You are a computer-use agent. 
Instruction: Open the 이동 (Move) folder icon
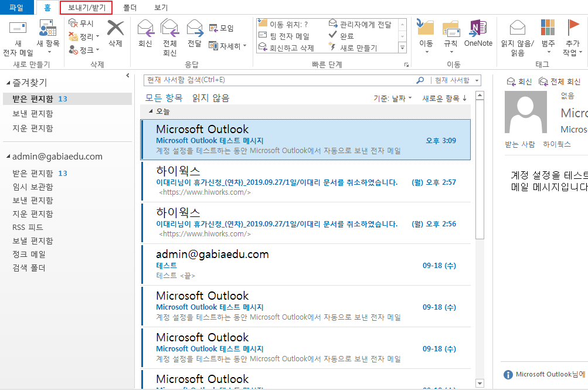425,28
